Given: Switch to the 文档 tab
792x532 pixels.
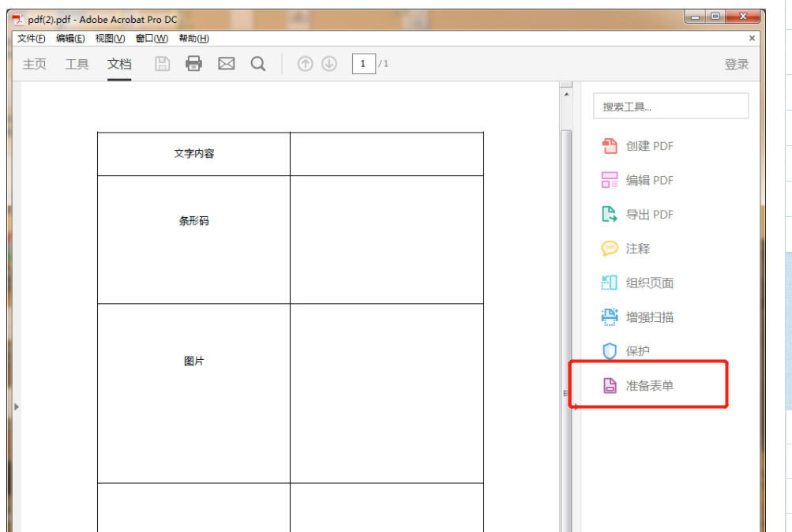Looking at the screenshot, I should click(119, 64).
